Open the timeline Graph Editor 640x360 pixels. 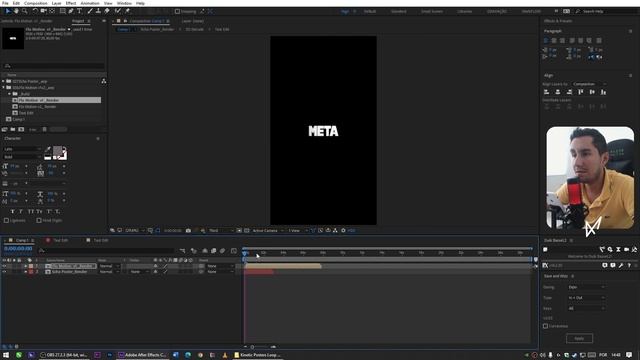pyautogui.click(x=234, y=251)
